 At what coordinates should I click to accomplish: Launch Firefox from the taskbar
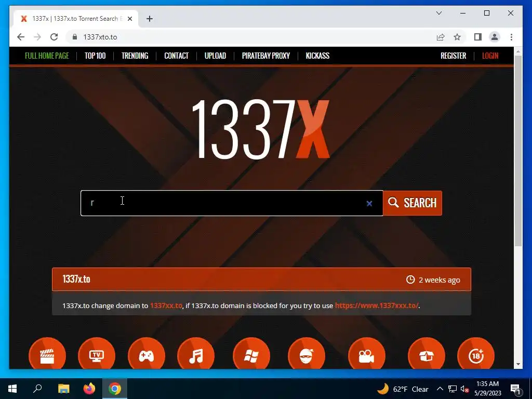[89, 389]
